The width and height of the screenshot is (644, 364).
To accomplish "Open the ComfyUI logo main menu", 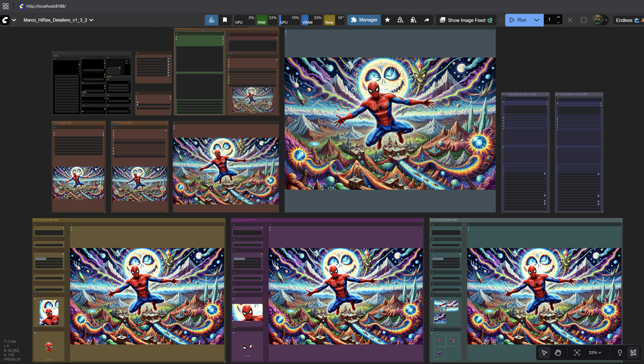I will click(x=5, y=20).
